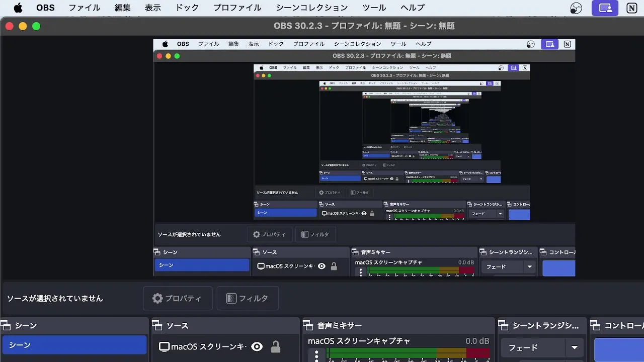This screenshot has height=362, width=644.
Task: Open the ドック menu in the top bar
Action: pos(187,8)
